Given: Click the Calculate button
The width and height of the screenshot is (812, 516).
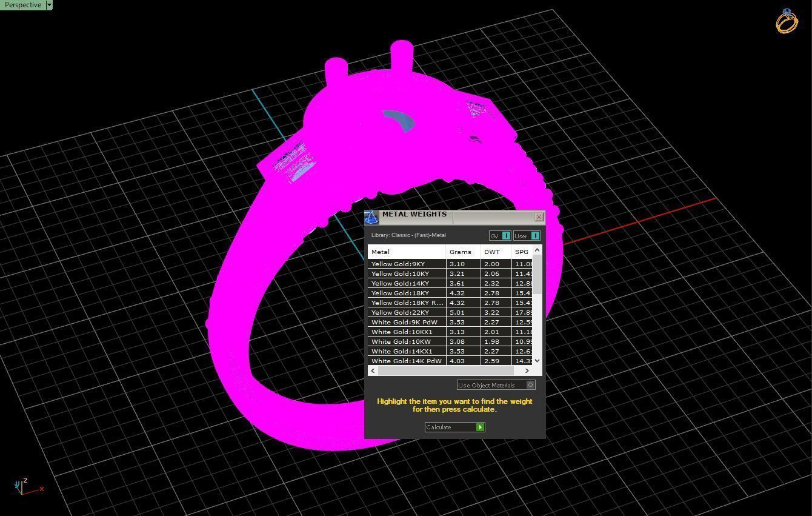Looking at the screenshot, I should click(454, 427).
